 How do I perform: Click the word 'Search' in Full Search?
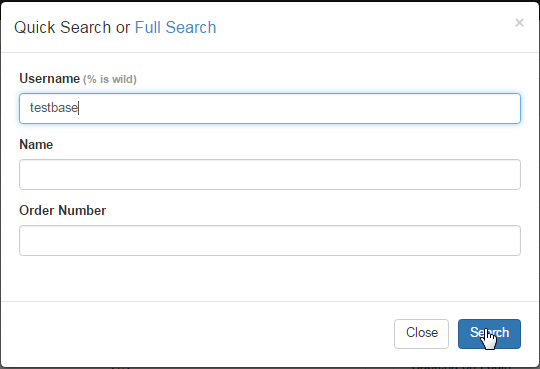[x=191, y=27]
